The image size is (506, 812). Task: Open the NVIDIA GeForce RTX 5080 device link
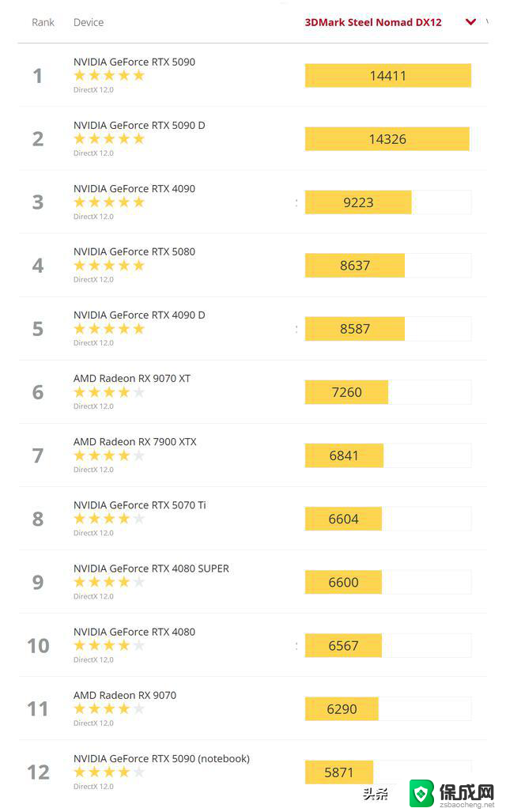point(134,251)
